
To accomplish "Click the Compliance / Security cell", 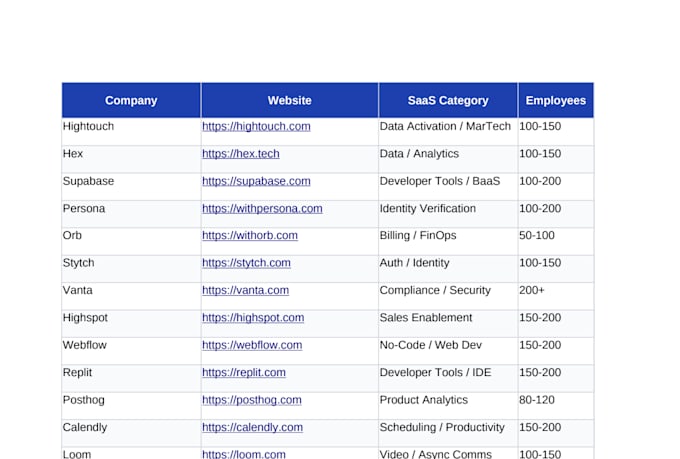I will (448, 295).
